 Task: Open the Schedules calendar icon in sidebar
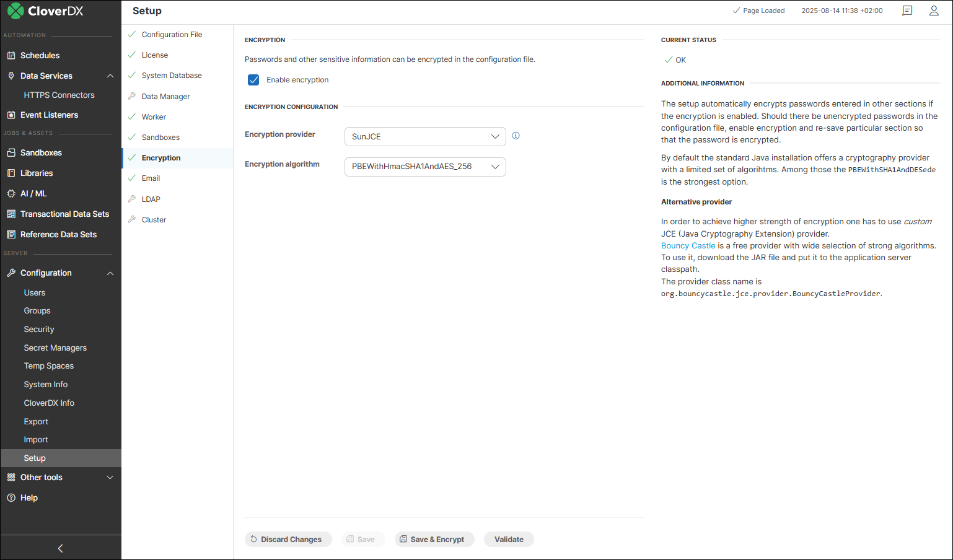click(12, 55)
